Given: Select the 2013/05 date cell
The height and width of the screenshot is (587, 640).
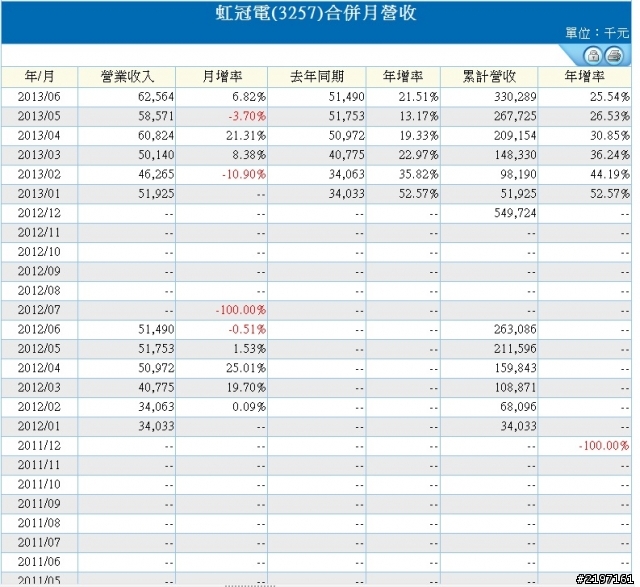Looking at the screenshot, I should [39, 116].
